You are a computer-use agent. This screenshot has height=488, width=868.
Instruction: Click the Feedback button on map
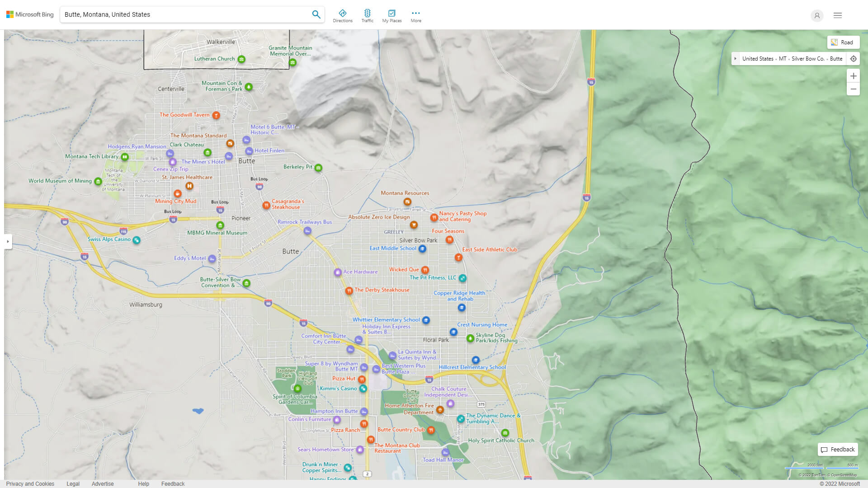838,450
